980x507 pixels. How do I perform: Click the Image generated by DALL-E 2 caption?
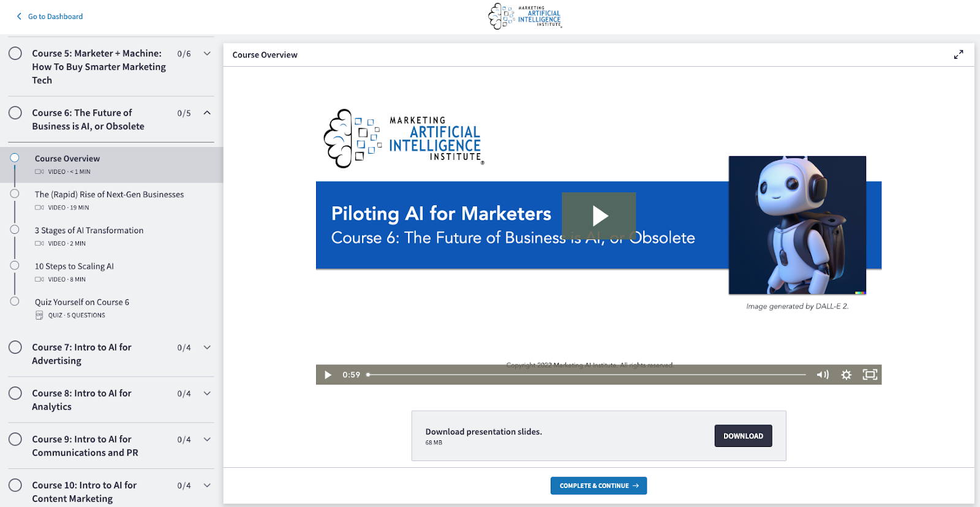[797, 306]
